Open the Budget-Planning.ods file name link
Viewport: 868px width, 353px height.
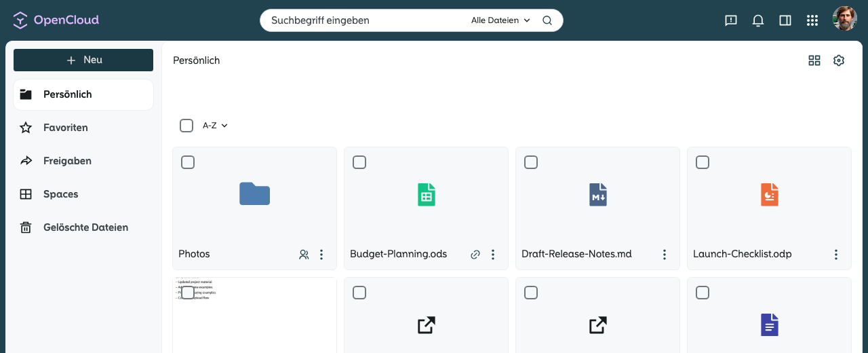399,254
